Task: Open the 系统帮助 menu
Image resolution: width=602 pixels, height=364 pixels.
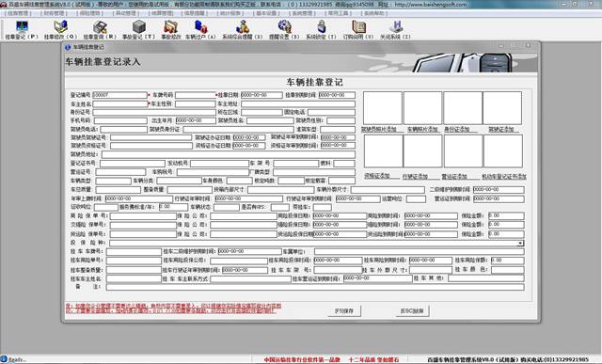Action: (373, 13)
